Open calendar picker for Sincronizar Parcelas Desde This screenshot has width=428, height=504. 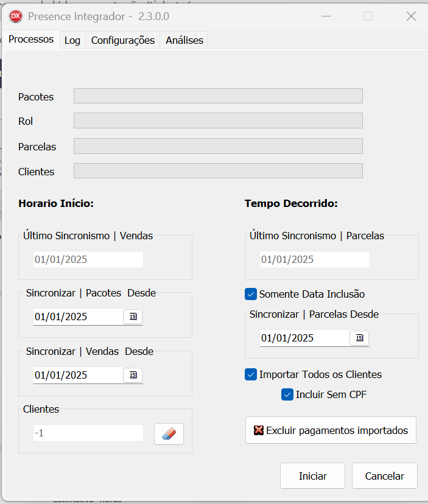point(359,338)
